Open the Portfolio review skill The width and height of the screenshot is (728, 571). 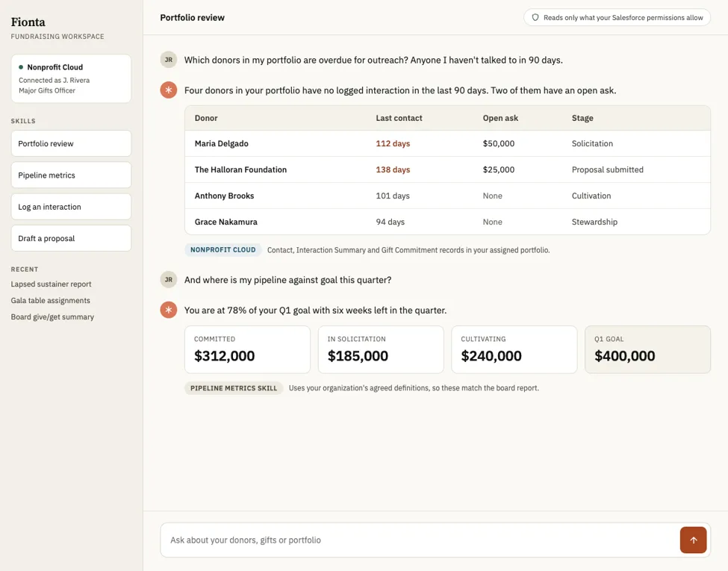click(71, 143)
